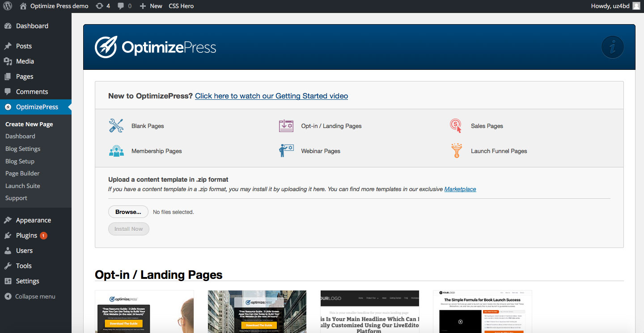Click the 'No files selected.' text
The height and width of the screenshot is (333, 644).
[174, 212]
